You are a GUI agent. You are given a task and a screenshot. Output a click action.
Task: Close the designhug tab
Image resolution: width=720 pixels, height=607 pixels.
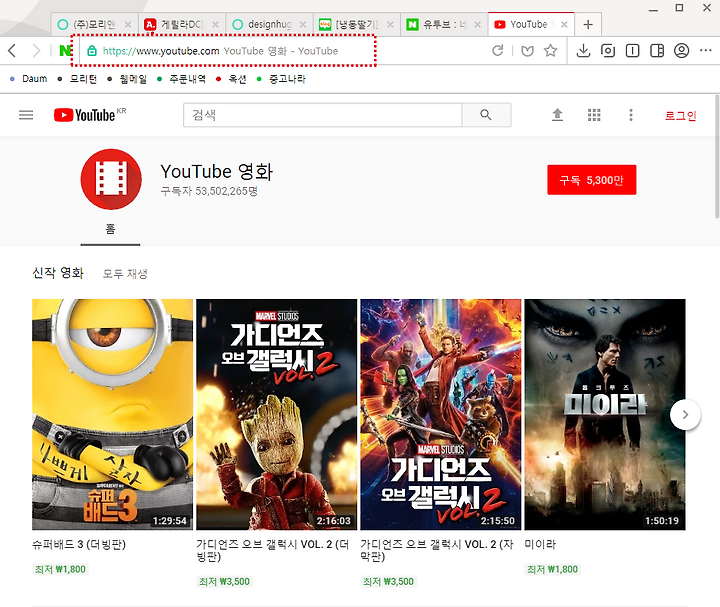pos(303,24)
